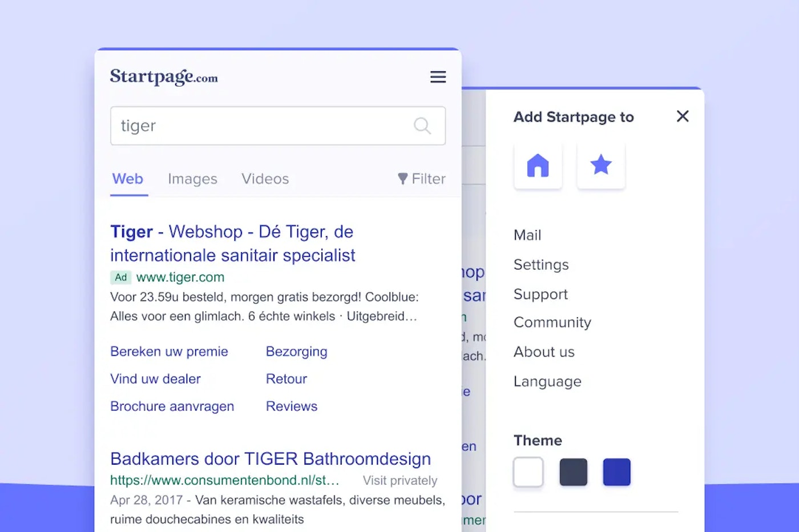Viewport: 799px width, 532px height.
Task: Click the magnifying glass search icon
Action: (x=422, y=126)
